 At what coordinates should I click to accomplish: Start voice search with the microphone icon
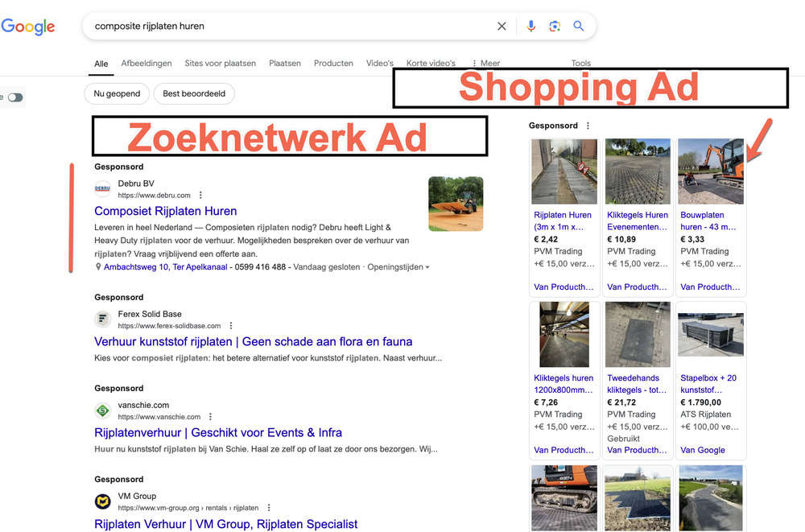(530, 27)
